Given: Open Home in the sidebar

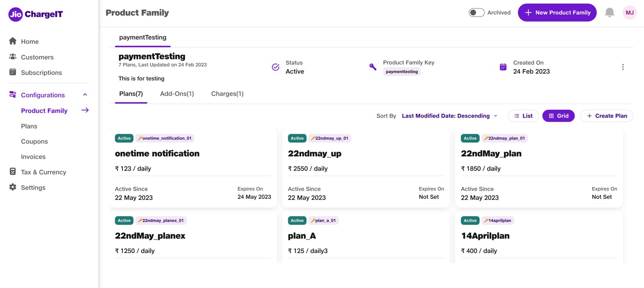Looking at the screenshot, I should 30,42.
